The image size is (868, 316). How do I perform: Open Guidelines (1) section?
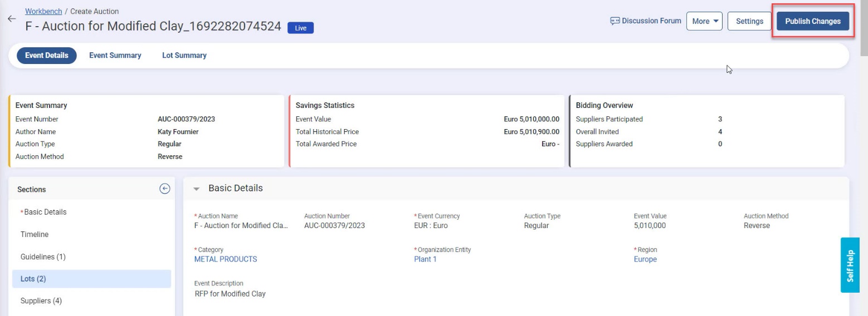coord(43,256)
